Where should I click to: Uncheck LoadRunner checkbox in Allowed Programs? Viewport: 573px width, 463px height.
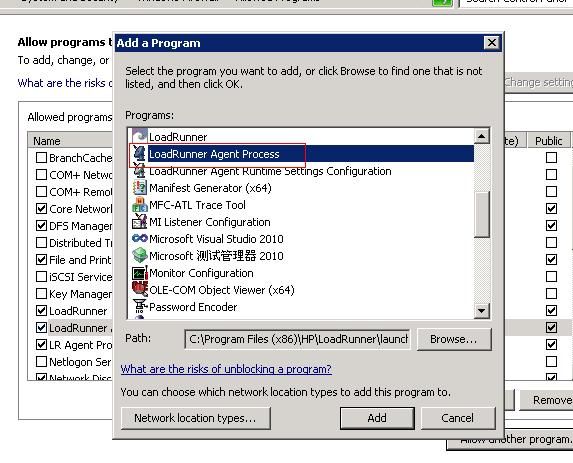tap(41, 311)
